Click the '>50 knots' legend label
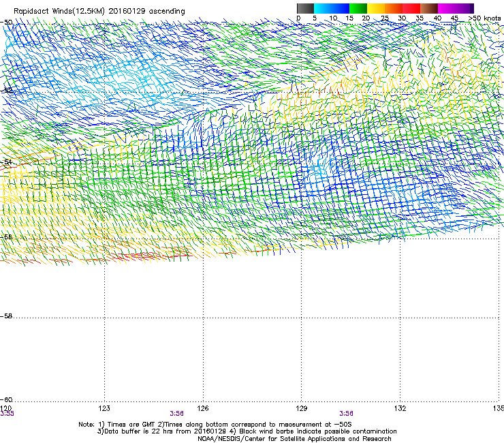 (x=484, y=18)
